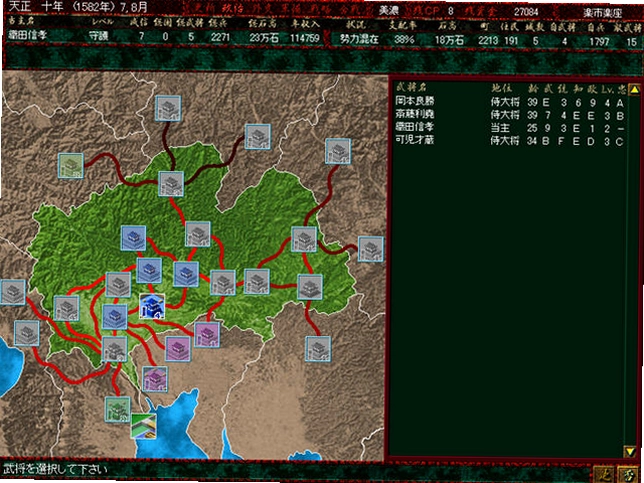
Task: Select the dark-roofed gray castle in southeast province
Action: point(310,288)
